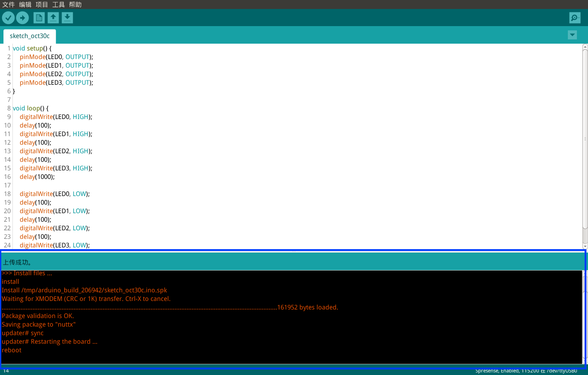
Task: Click the code editor vertical scrollbar
Action: tap(585, 137)
